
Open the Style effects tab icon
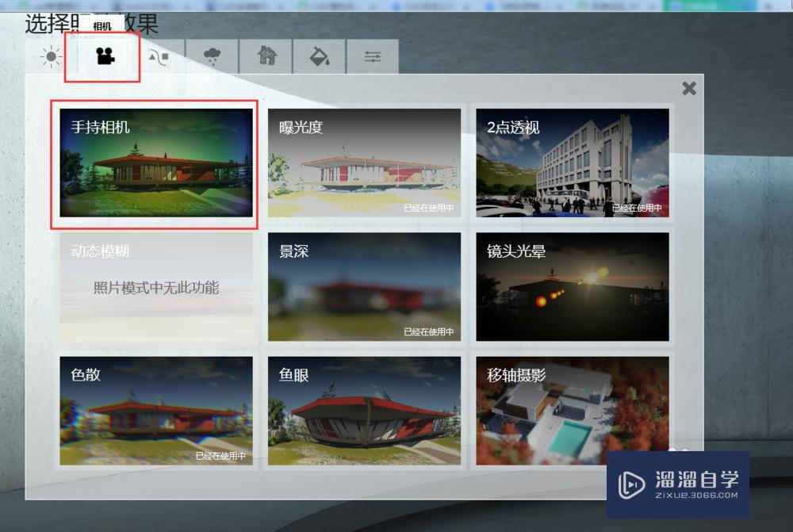(x=159, y=56)
